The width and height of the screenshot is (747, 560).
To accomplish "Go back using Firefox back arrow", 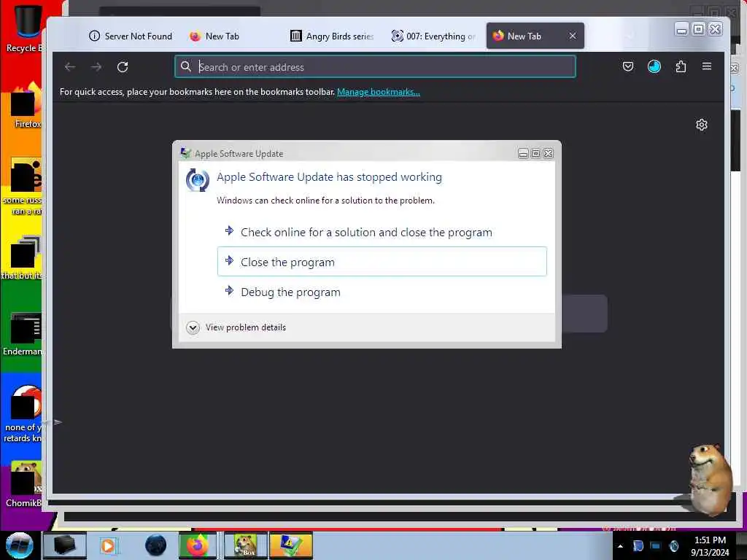I will click(x=70, y=67).
